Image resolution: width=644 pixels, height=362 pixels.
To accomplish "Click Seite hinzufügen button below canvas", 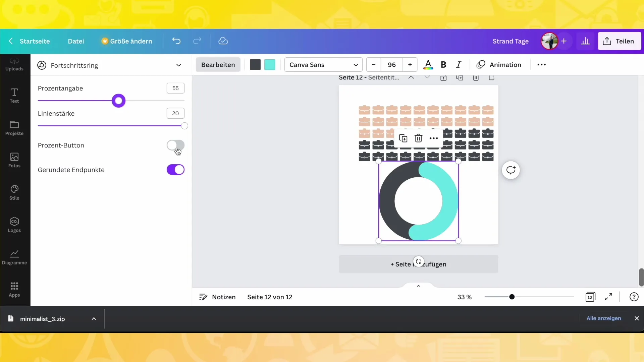I will [418, 264].
